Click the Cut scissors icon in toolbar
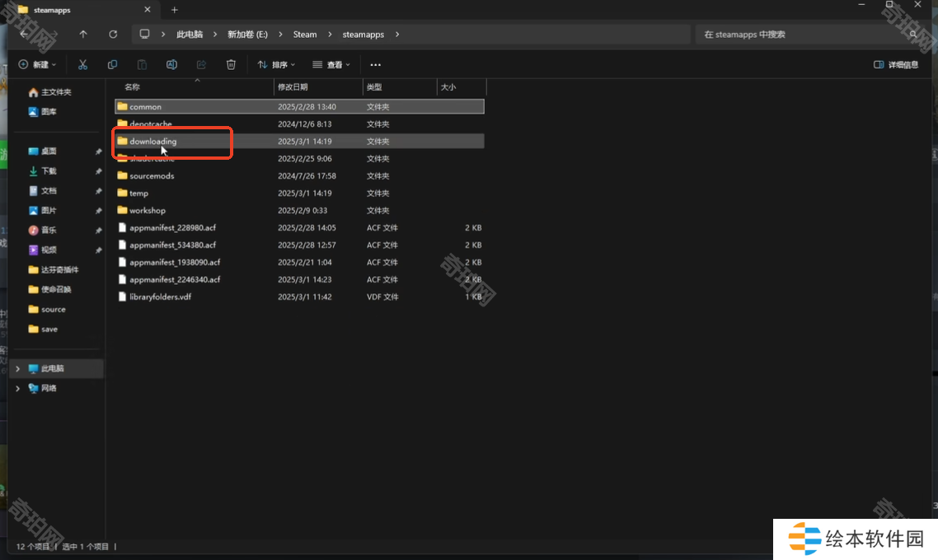 click(82, 64)
